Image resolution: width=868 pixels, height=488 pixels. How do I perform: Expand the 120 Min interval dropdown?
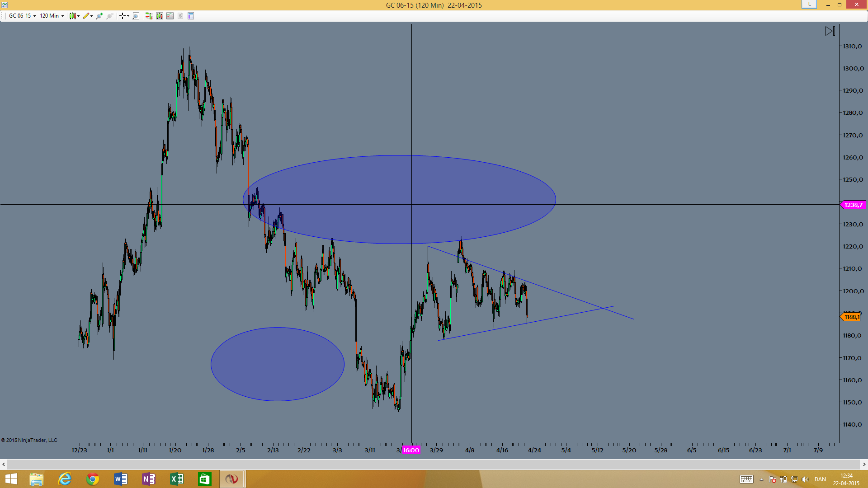click(x=52, y=16)
